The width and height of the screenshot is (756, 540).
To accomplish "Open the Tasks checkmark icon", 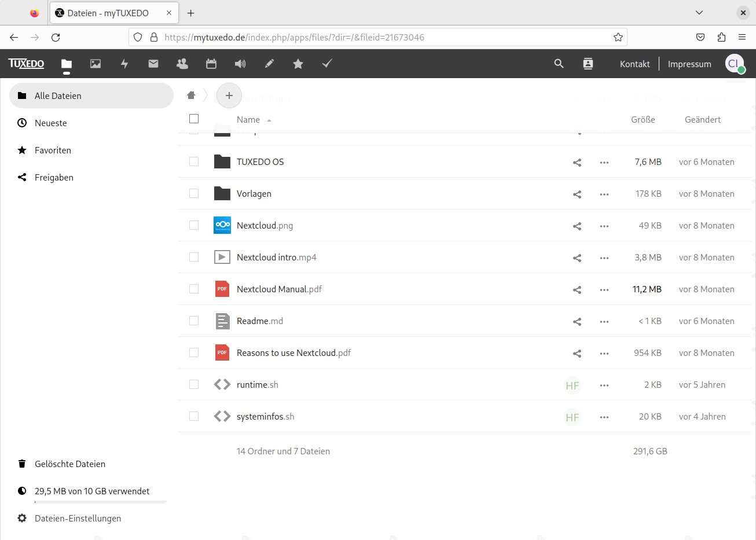I will [x=327, y=64].
